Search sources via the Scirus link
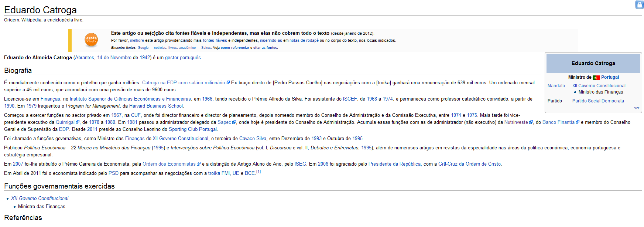The image size is (644, 227). (206, 48)
